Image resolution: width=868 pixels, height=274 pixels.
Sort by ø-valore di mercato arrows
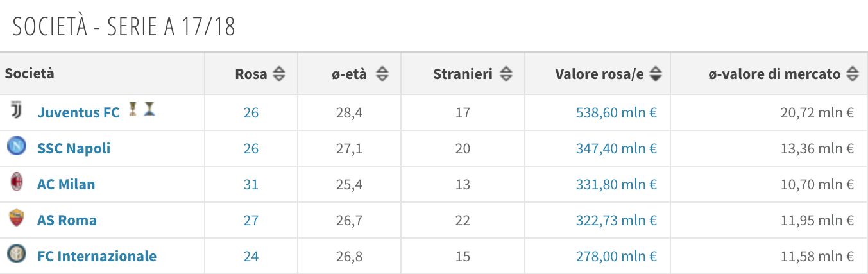click(852, 74)
